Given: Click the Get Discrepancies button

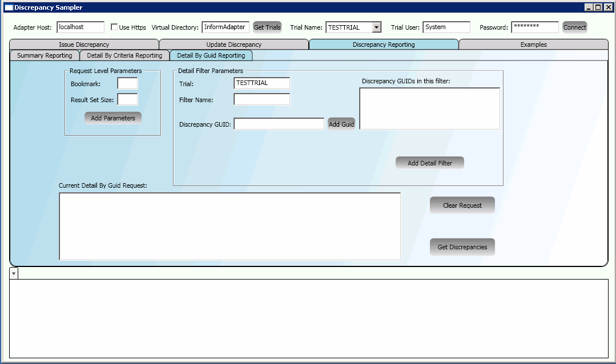Looking at the screenshot, I should point(462,247).
